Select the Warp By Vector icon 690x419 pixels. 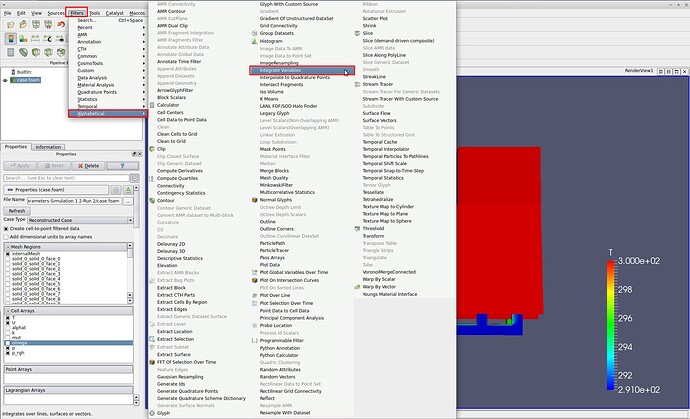(357, 287)
